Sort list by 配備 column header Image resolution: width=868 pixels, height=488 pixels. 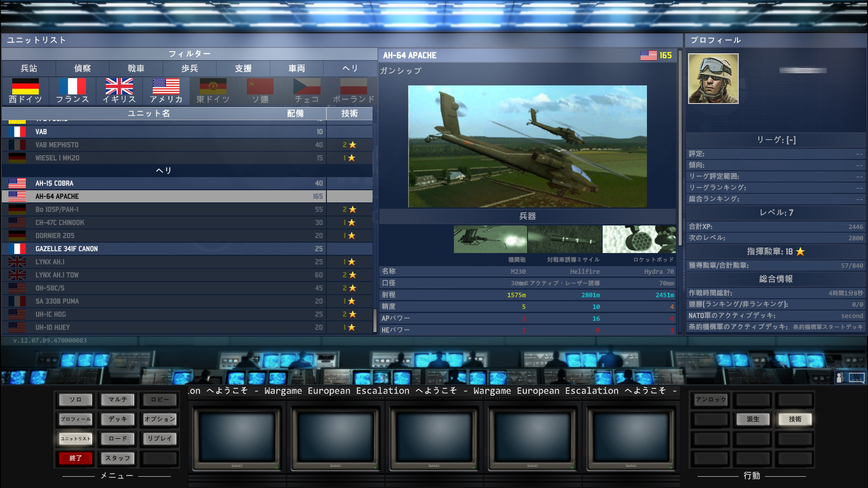pos(295,113)
